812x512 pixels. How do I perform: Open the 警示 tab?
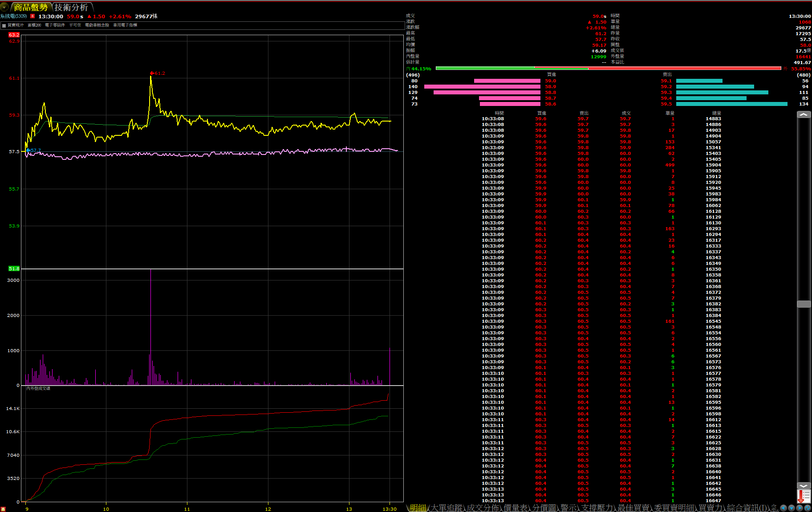(x=568, y=508)
